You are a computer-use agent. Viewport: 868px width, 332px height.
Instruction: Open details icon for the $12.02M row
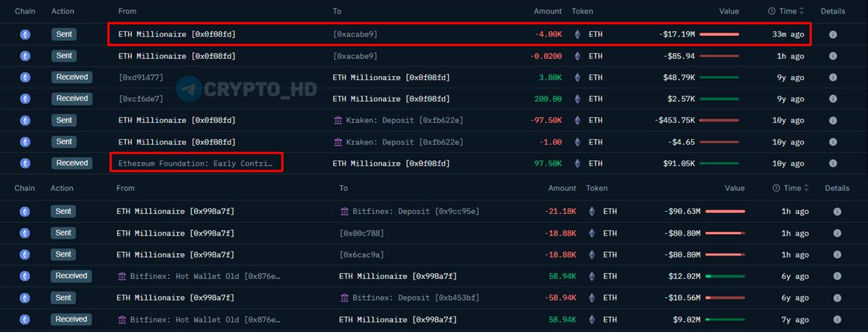837,276
